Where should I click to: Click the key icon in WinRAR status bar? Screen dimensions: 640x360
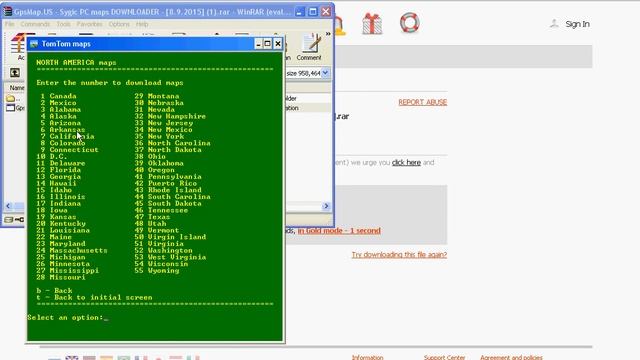[19, 220]
